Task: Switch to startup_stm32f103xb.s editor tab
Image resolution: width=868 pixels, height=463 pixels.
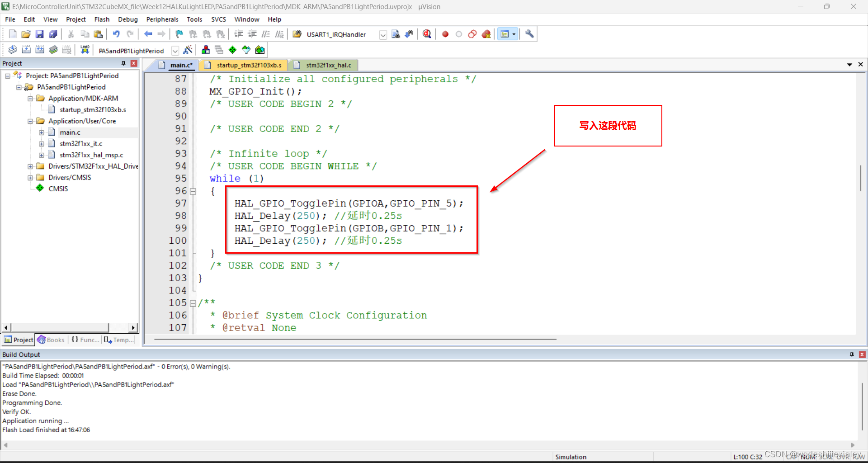Action: pos(244,65)
